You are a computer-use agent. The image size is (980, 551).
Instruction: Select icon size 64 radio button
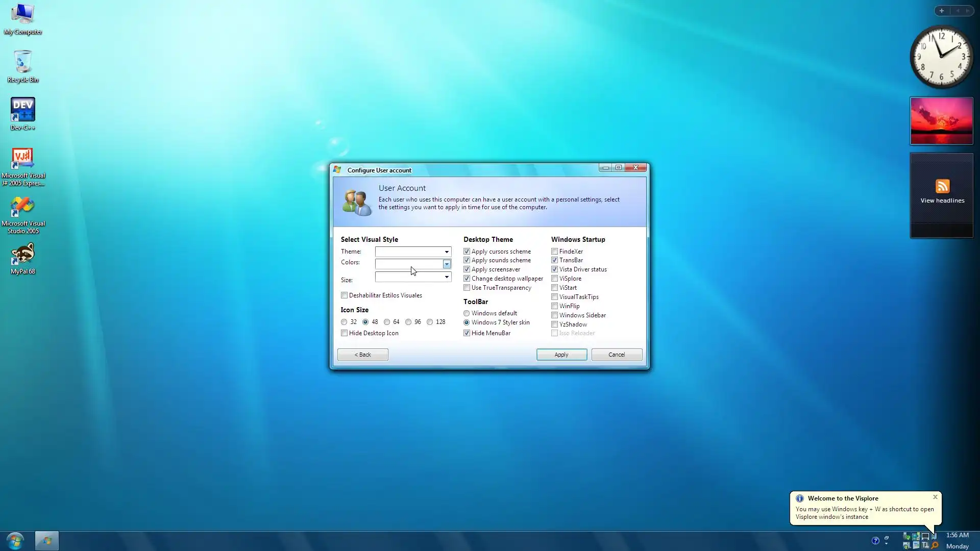click(387, 322)
